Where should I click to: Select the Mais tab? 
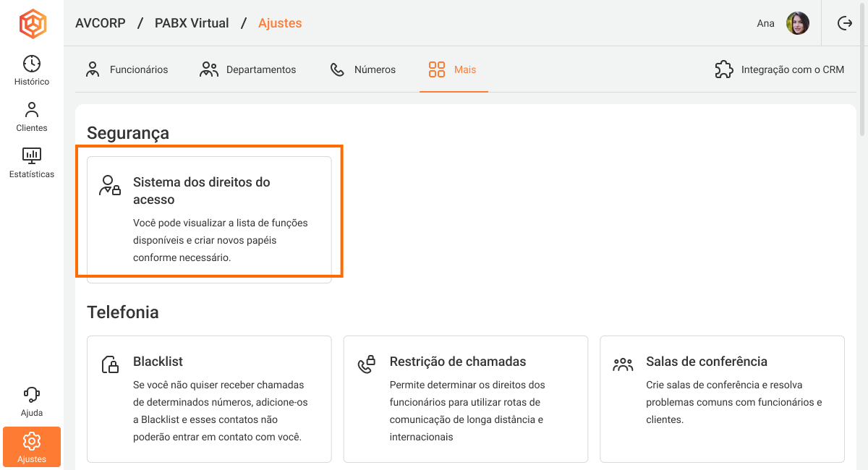pyautogui.click(x=454, y=69)
